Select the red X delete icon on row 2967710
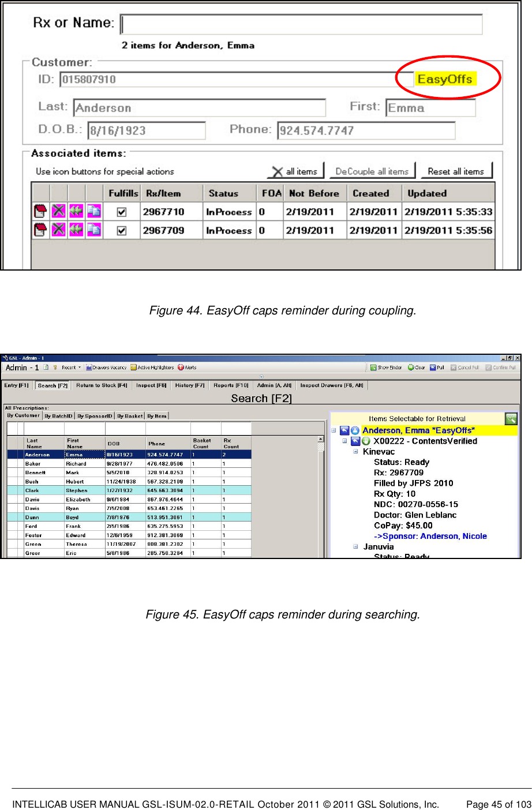 tap(59, 211)
